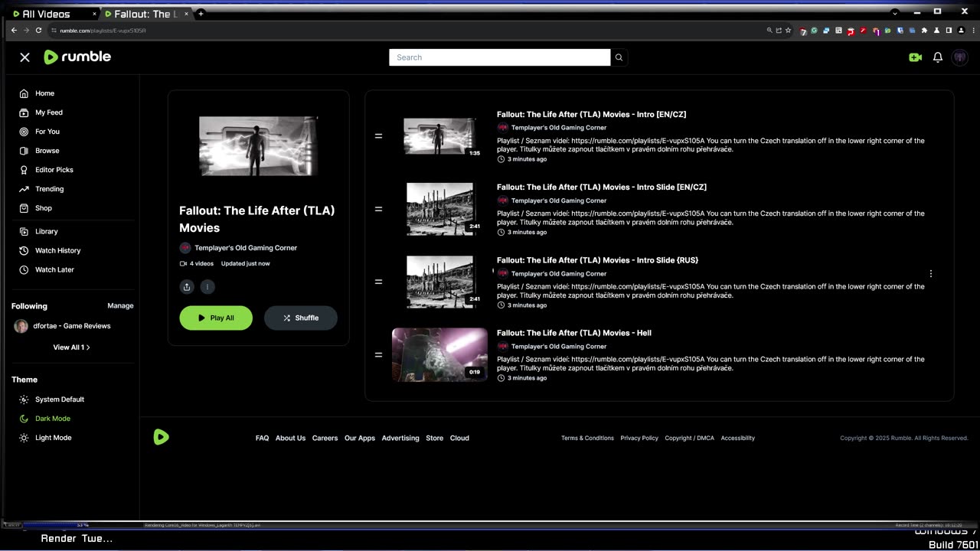Open title Movies - Intro [EN/CZ]
Screen dimensions: 980x551
[x=591, y=115]
